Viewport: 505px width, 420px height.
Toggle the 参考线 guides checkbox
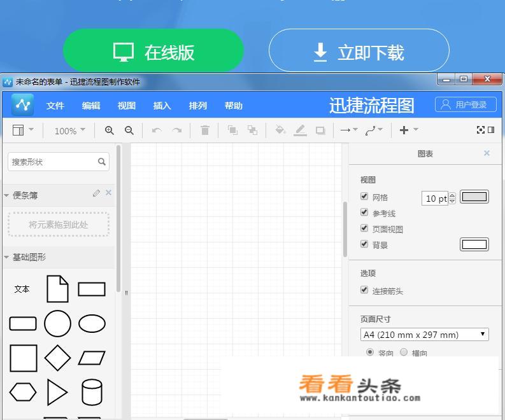364,213
